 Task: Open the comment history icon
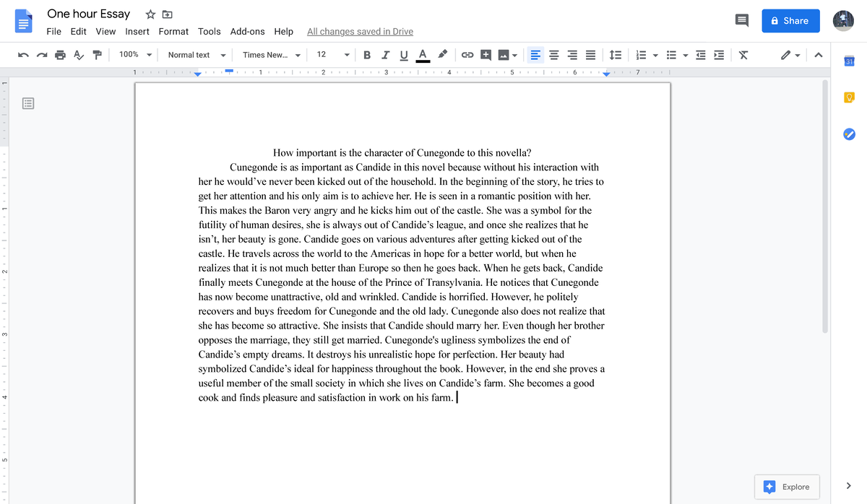pos(741,20)
